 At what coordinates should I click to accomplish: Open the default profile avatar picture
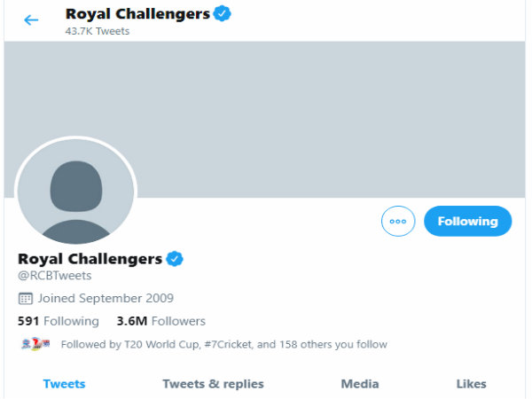pyautogui.click(x=76, y=192)
